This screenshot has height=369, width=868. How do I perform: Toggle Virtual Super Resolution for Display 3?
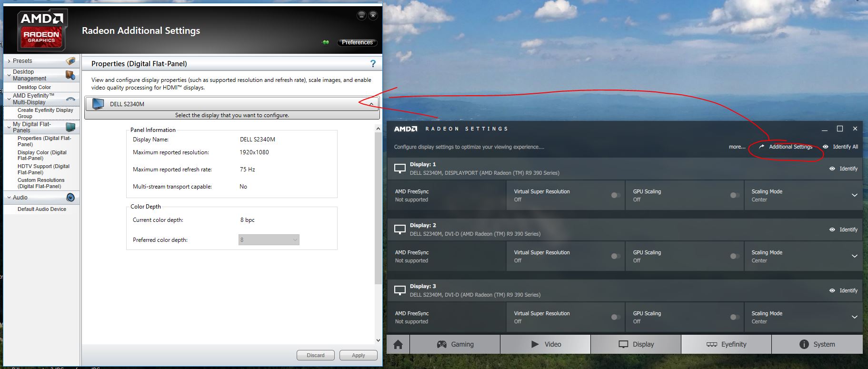pos(616,317)
